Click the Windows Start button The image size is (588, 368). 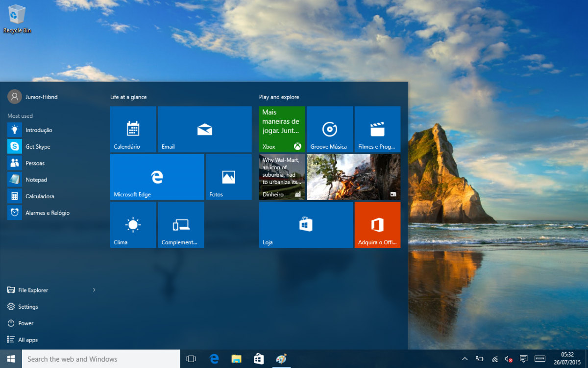(11, 359)
